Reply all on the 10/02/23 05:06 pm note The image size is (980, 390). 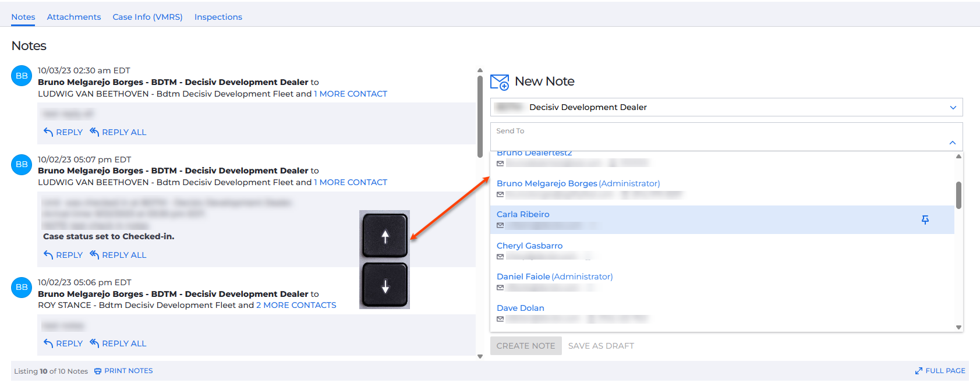point(118,343)
